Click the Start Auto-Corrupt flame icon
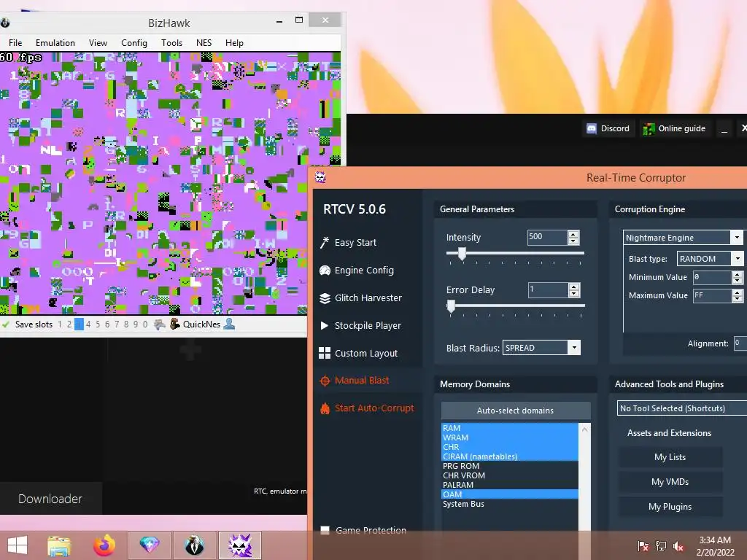 325,408
